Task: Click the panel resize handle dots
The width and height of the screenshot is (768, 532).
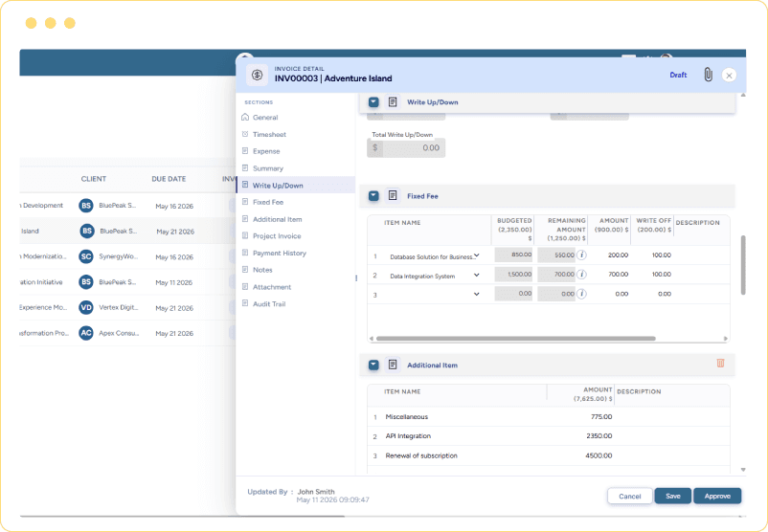Action: tap(356, 278)
